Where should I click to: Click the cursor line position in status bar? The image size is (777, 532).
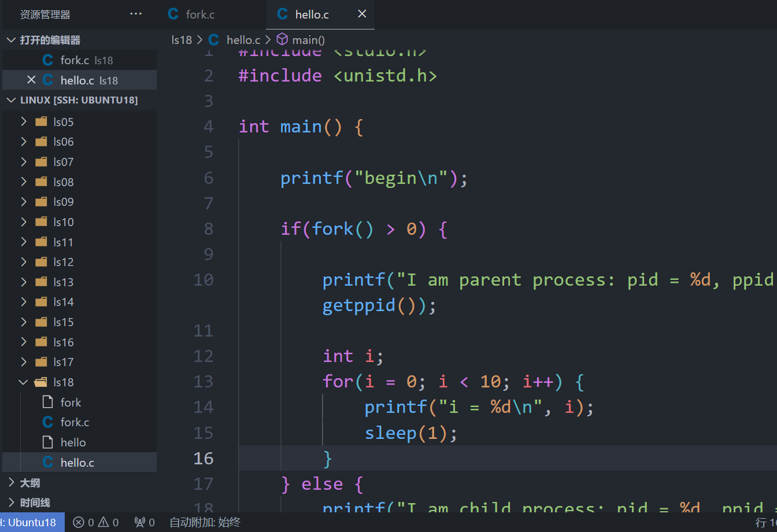[x=765, y=522]
